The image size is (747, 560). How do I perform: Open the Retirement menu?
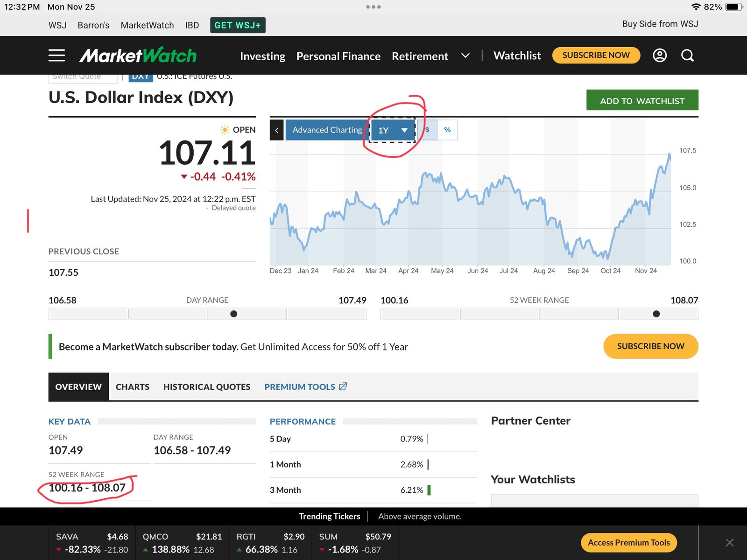point(420,56)
